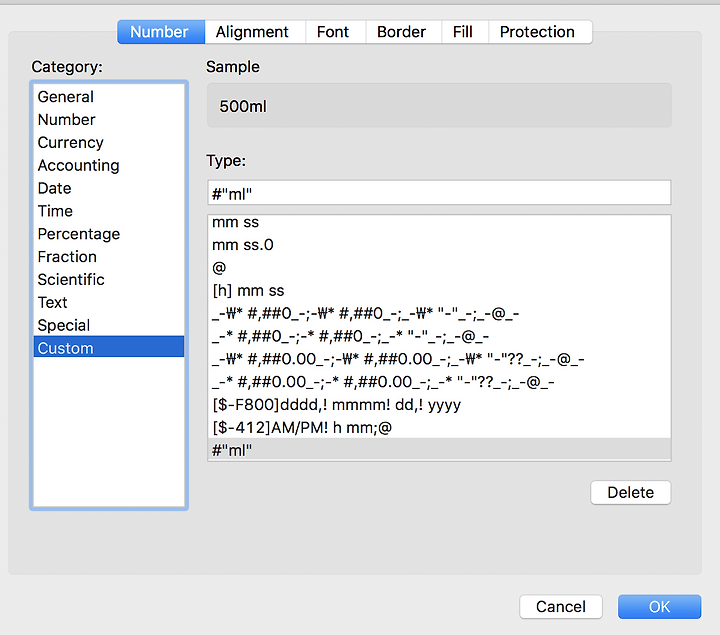
Task: Select the Text category
Action: coord(109,303)
